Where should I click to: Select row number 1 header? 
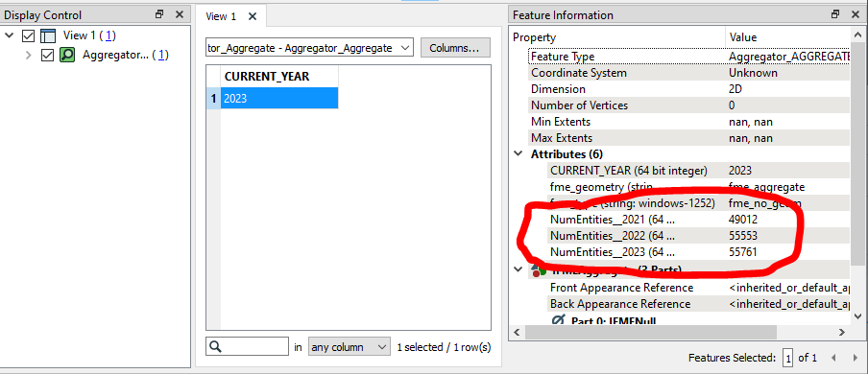(x=213, y=99)
